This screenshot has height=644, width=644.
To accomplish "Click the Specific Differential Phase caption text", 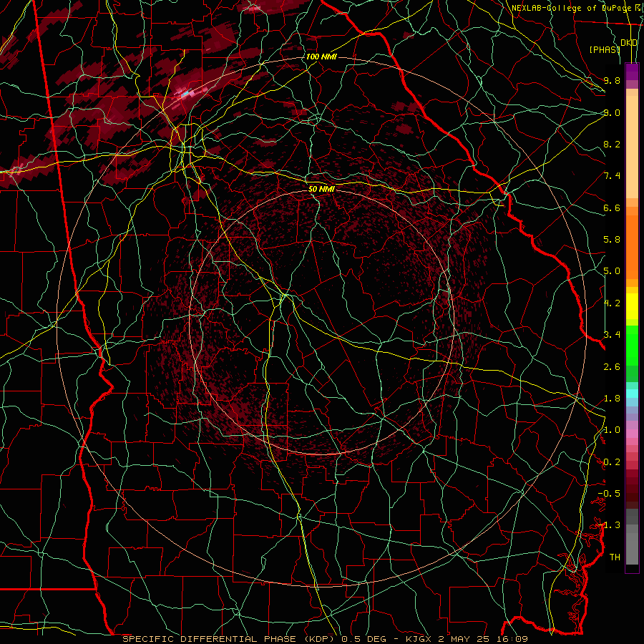I will 325,639.
